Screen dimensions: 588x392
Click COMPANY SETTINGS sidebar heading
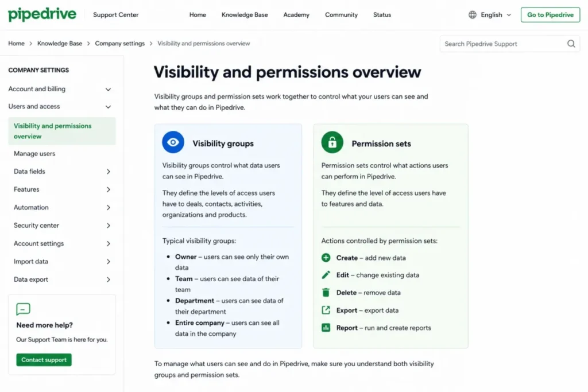[x=38, y=70]
